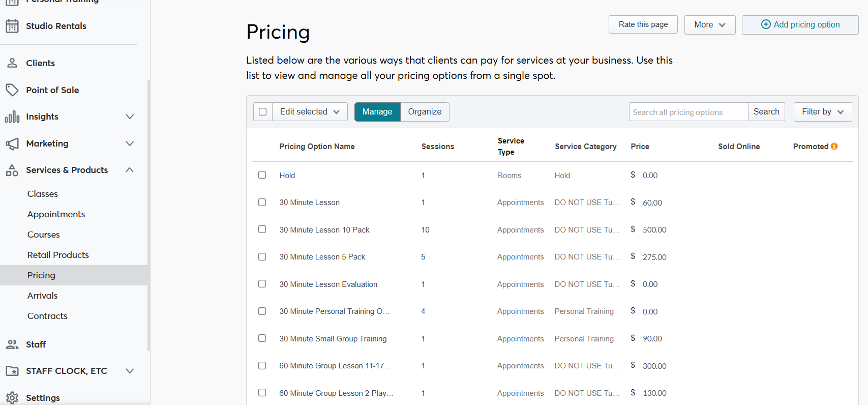Click the Add pricing option button

[800, 25]
